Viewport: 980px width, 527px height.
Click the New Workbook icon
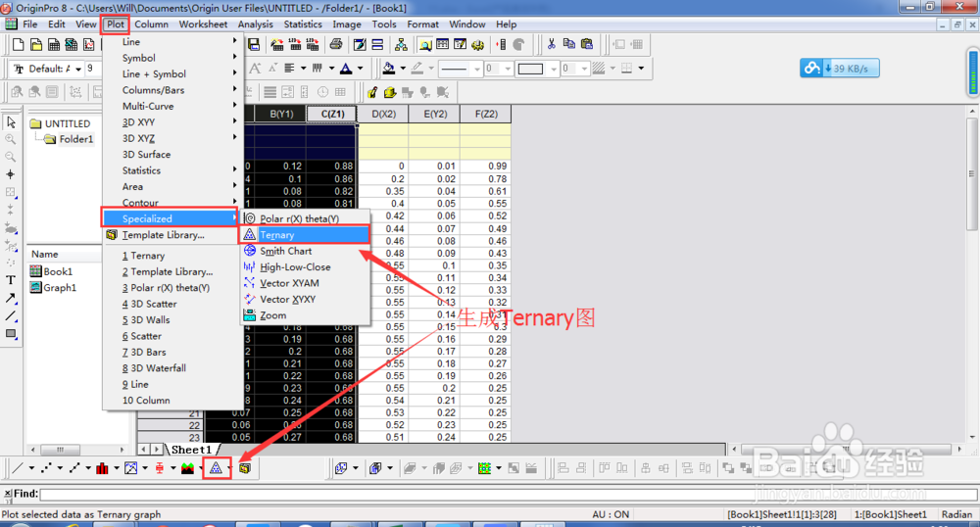(x=54, y=44)
